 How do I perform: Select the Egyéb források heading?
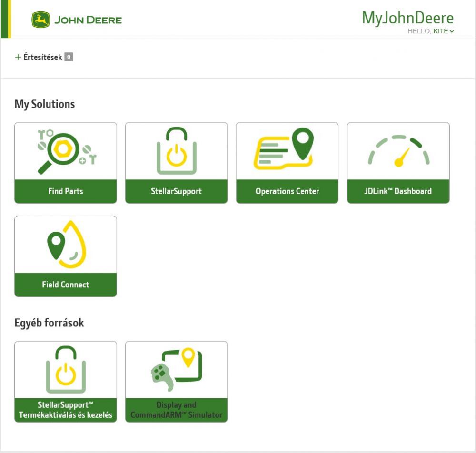click(x=49, y=323)
